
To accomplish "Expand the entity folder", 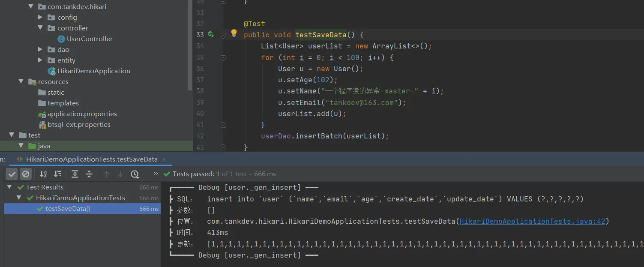I will click(40, 60).
